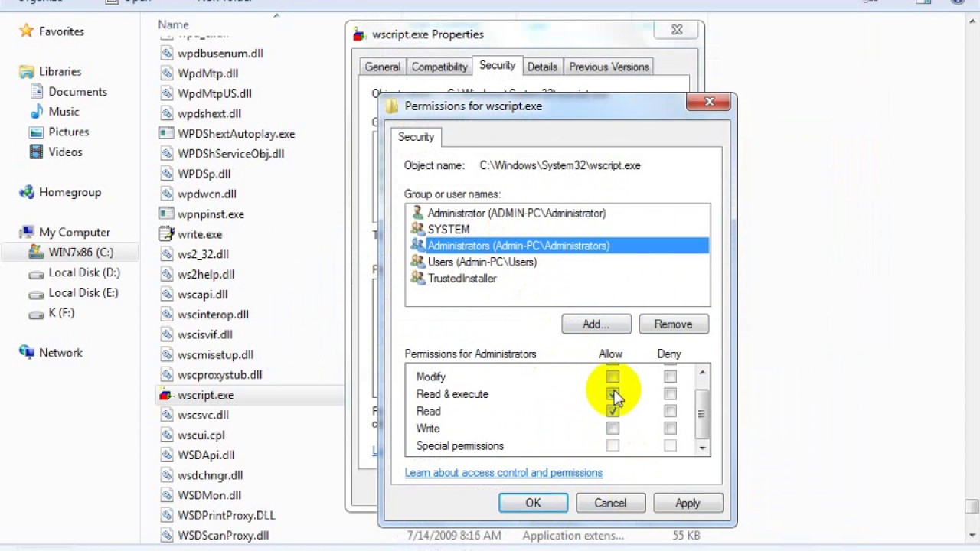The width and height of the screenshot is (980, 551).
Task: Click the Remove button
Action: [x=673, y=324]
